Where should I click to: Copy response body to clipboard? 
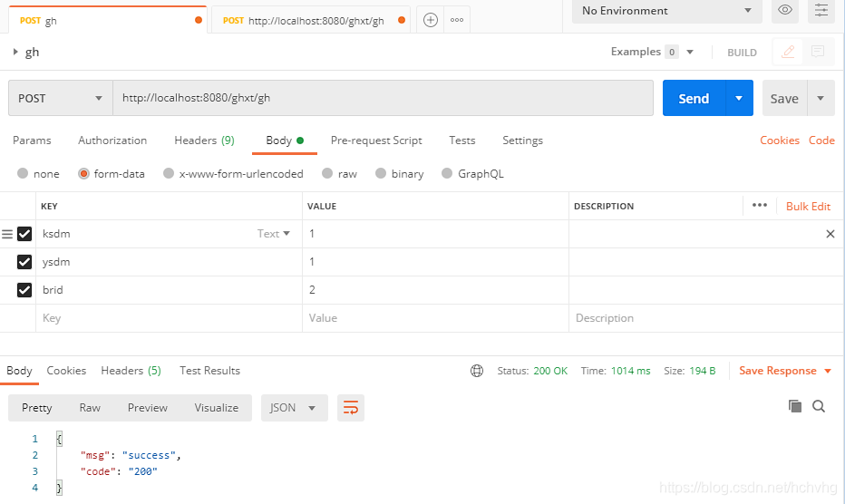point(795,406)
